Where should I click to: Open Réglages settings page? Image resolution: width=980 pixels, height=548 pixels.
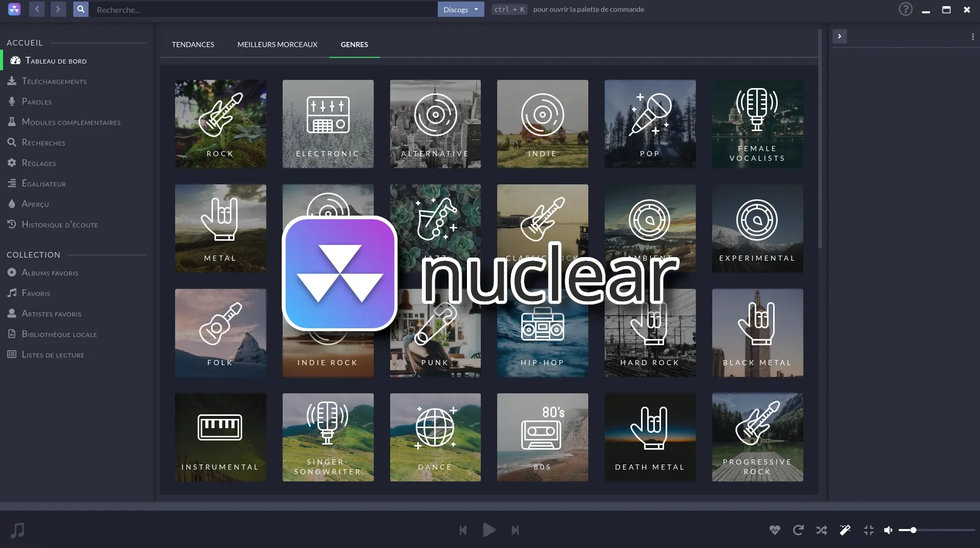pyautogui.click(x=38, y=163)
